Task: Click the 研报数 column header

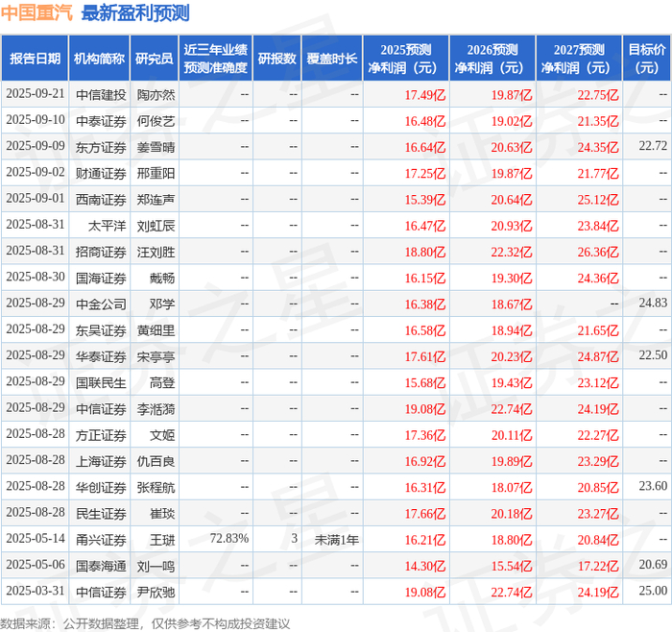Action: pyautogui.click(x=277, y=59)
